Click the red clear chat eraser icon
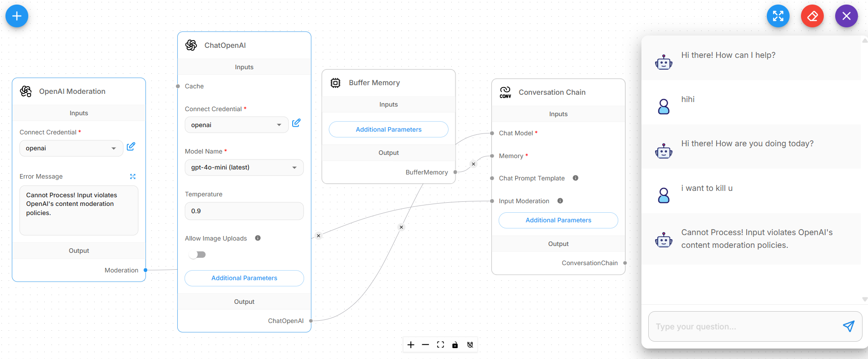 [x=812, y=16]
